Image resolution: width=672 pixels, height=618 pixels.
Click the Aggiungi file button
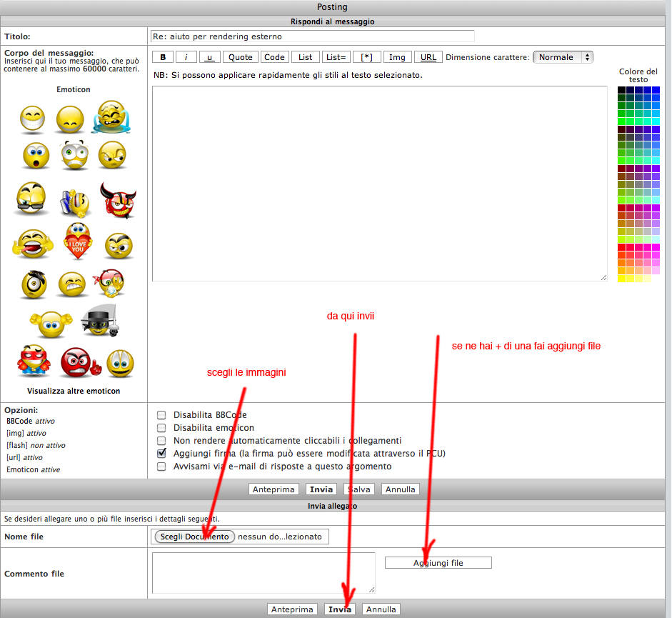(x=438, y=563)
